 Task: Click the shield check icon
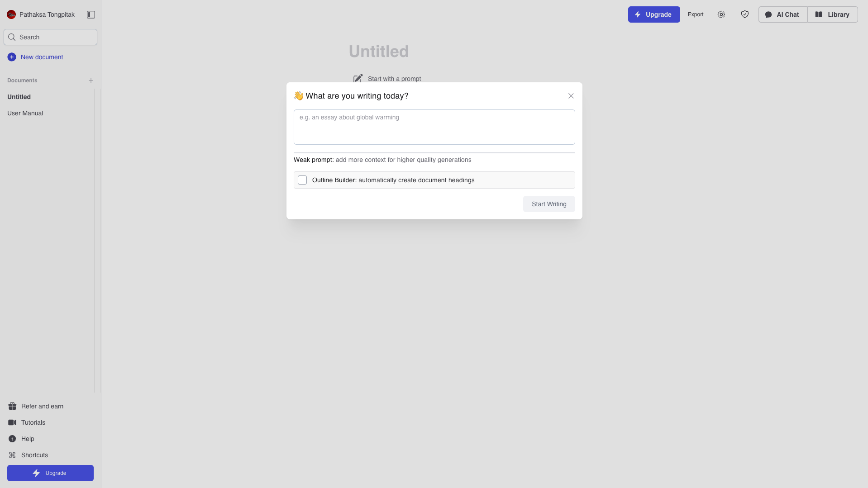[x=744, y=14]
